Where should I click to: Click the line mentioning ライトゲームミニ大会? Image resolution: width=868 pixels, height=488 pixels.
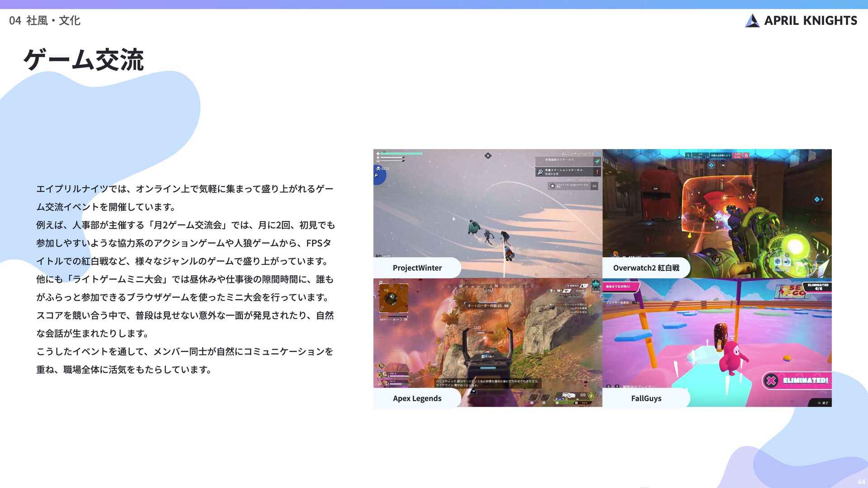[x=185, y=279]
